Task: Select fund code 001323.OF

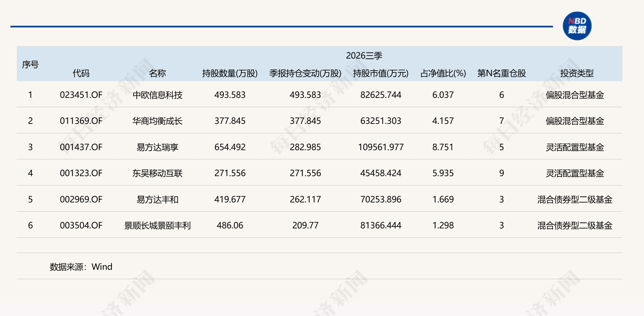Action: [81, 173]
